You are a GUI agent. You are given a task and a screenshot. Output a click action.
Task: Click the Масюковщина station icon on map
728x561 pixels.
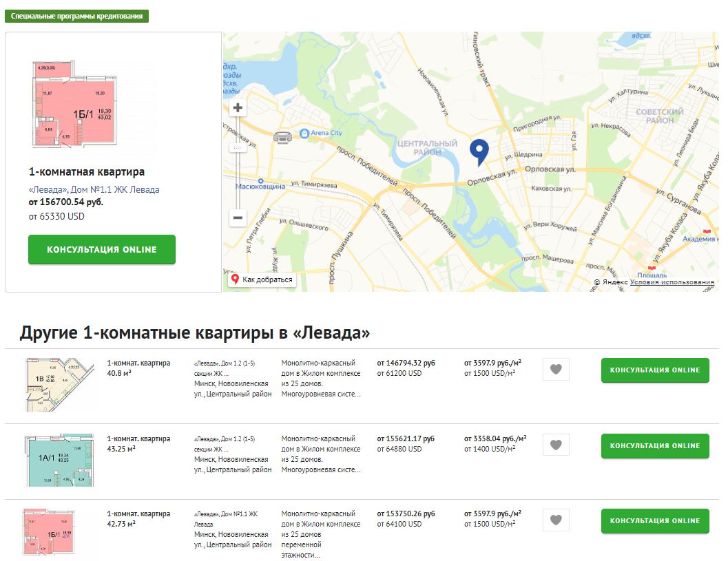(x=260, y=177)
